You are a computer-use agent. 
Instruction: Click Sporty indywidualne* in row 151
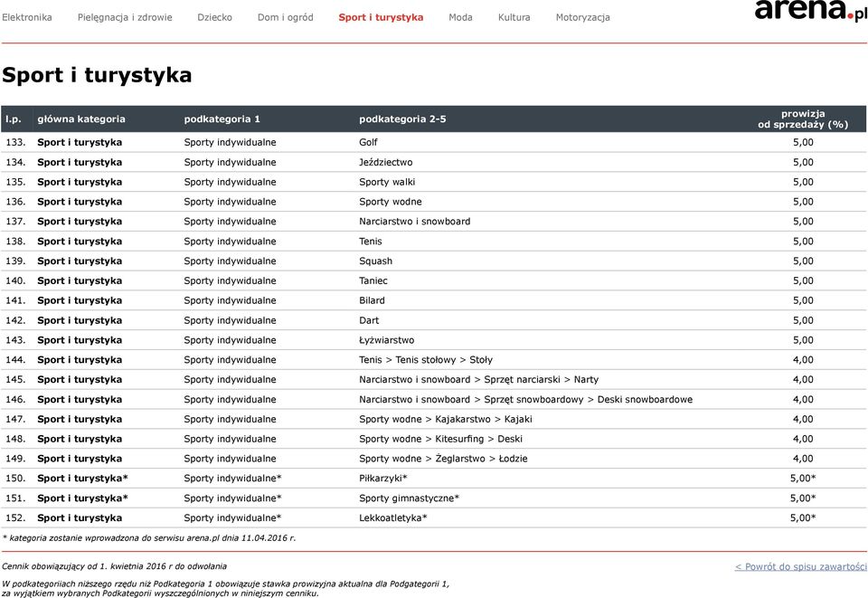(x=233, y=498)
